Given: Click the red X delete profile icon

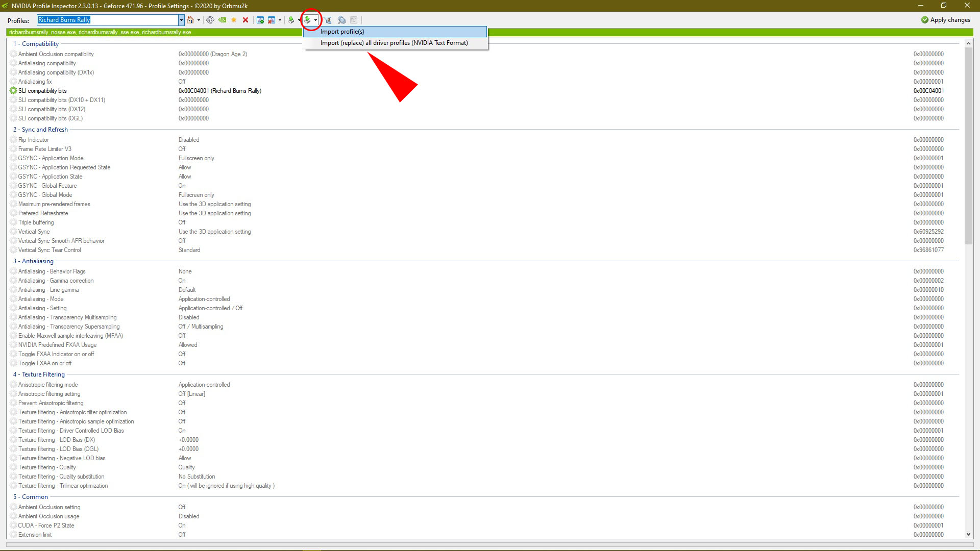Looking at the screenshot, I should point(246,20).
